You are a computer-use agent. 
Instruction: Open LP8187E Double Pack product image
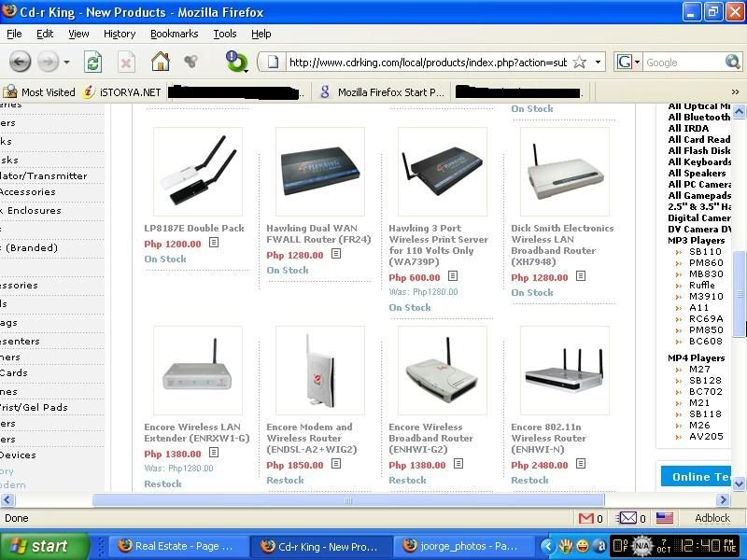click(198, 172)
